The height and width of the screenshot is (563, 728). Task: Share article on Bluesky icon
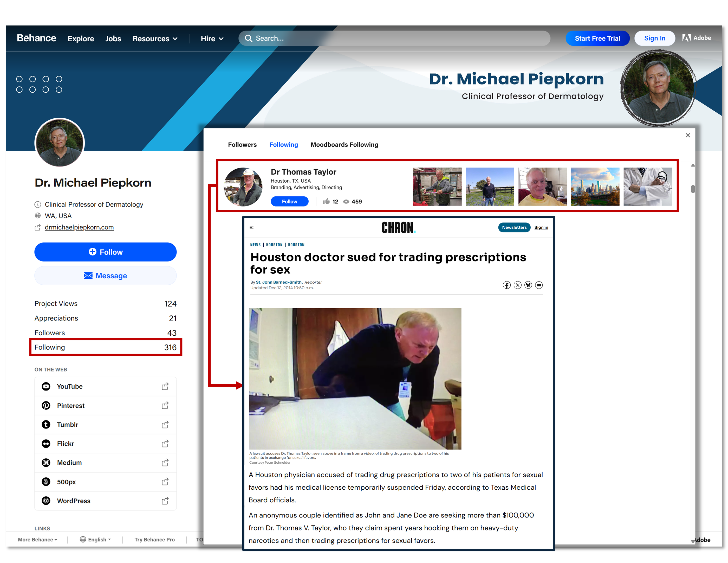(x=528, y=285)
